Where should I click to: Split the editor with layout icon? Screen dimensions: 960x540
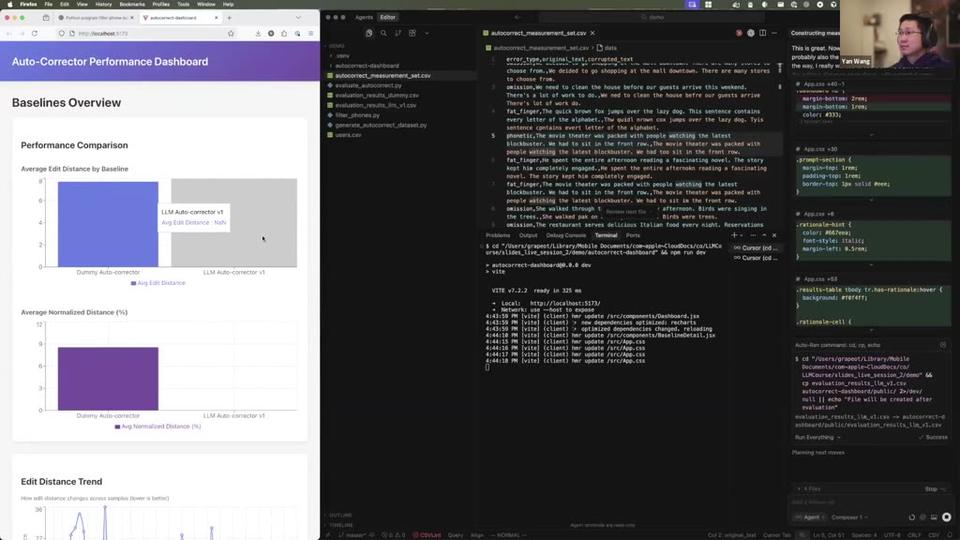pyautogui.click(x=762, y=33)
